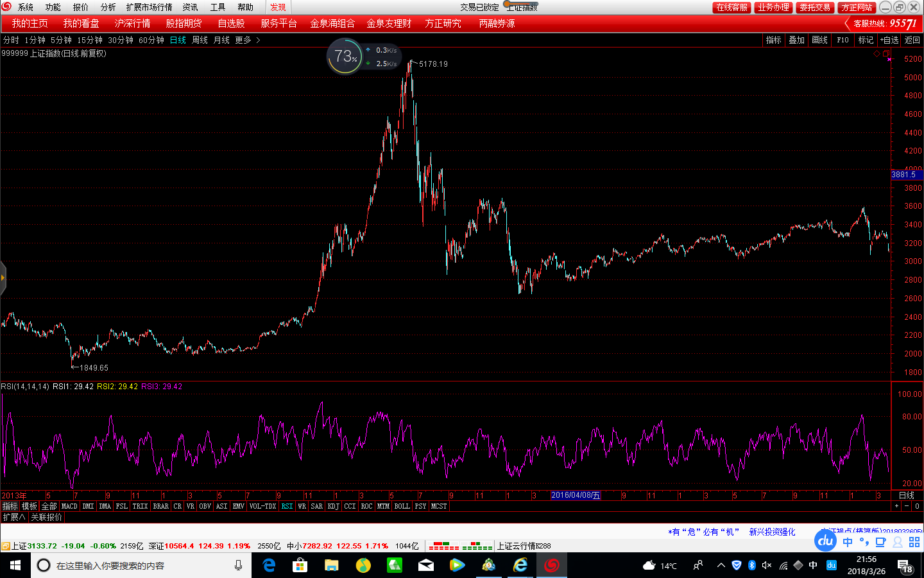Open 新兴投资强化 news link

pyautogui.click(x=772, y=532)
